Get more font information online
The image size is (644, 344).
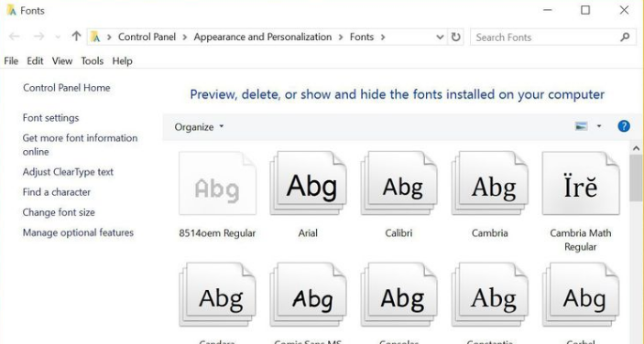point(80,145)
